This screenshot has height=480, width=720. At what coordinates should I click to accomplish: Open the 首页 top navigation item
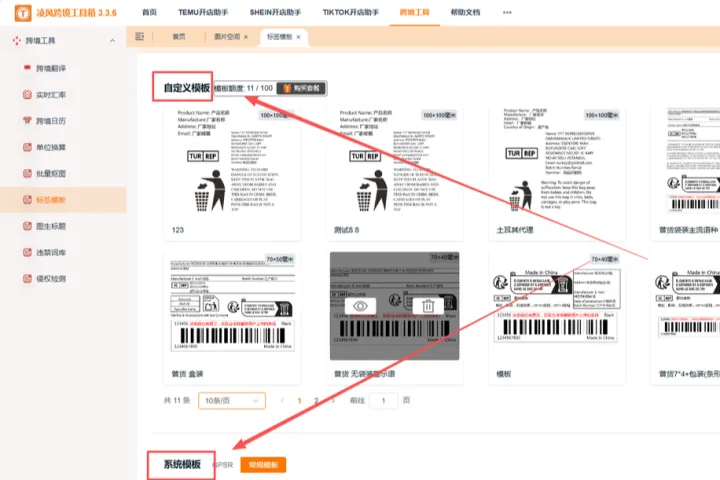coord(149,12)
